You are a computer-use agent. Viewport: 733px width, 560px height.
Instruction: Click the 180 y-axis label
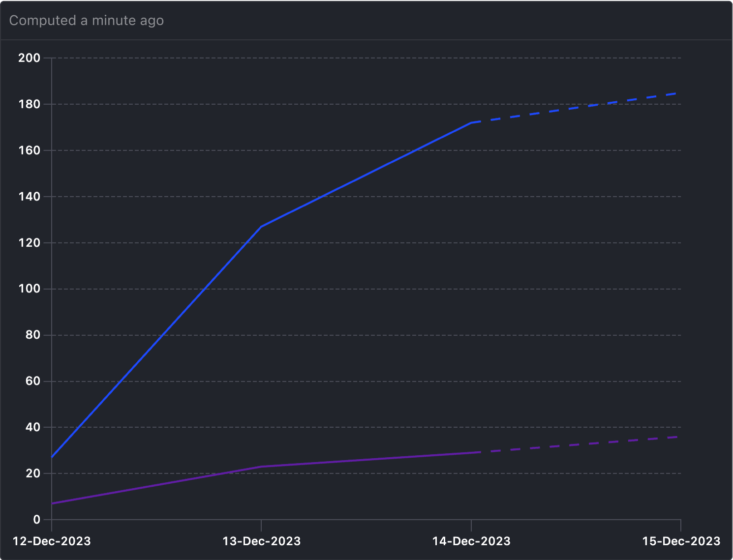click(x=30, y=104)
